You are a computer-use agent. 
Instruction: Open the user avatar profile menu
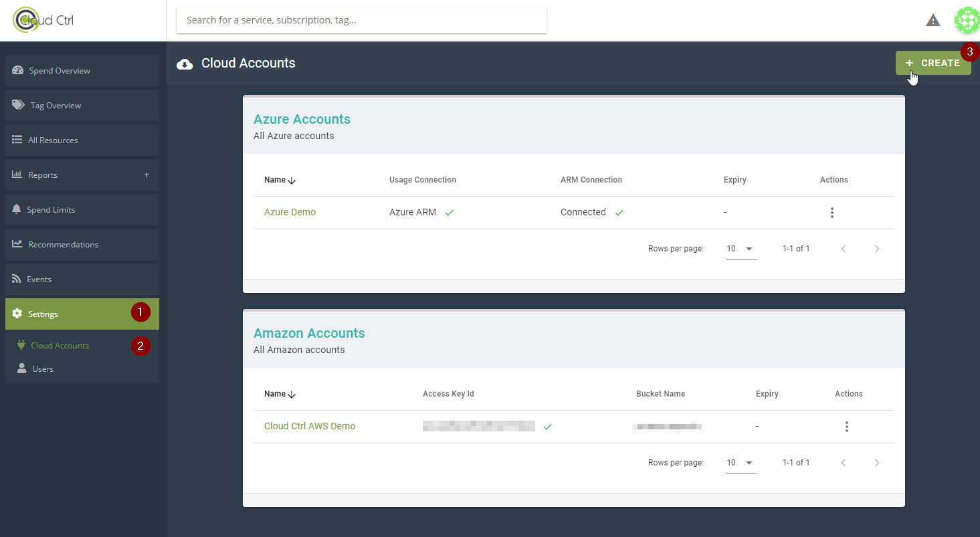967,21
